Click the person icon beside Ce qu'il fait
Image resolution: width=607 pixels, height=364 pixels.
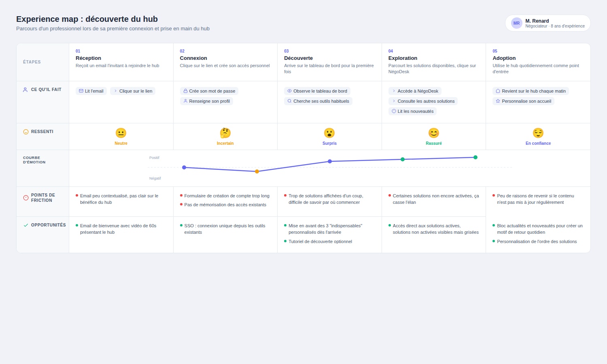[x=25, y=90]
